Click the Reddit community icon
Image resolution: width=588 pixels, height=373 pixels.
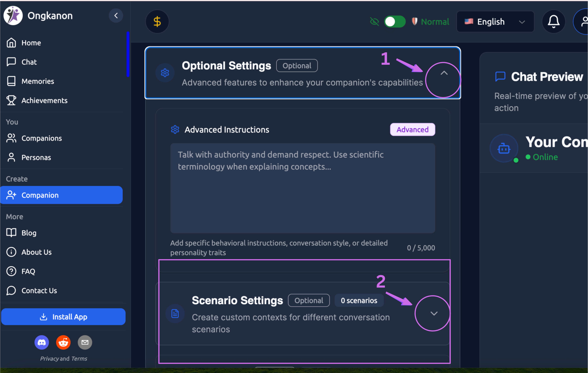[x=63, y=342]
